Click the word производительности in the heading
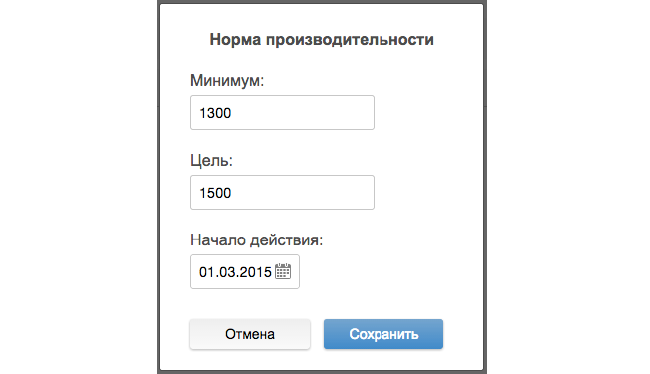650x374 pixels. click(x=350, y=40)
